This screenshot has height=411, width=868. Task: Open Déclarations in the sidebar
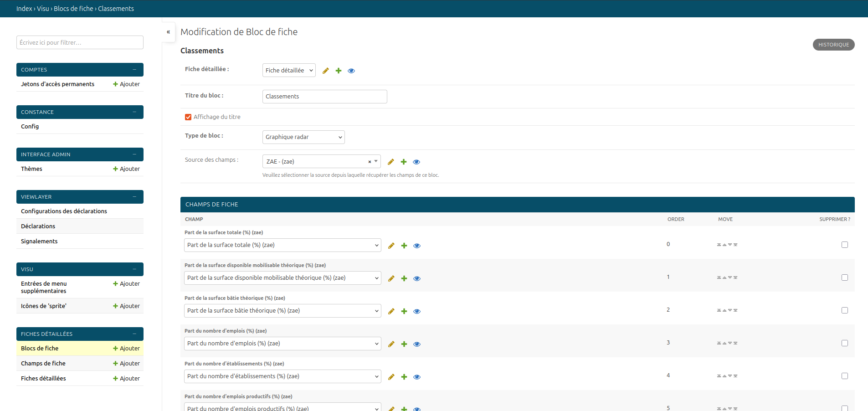(x=38, y=226)
